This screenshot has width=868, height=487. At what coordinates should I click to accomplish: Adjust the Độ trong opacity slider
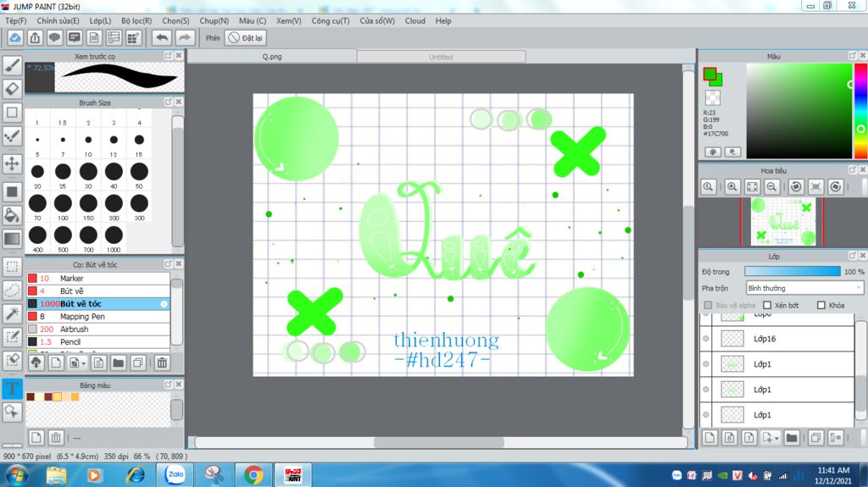coord(793,272)
